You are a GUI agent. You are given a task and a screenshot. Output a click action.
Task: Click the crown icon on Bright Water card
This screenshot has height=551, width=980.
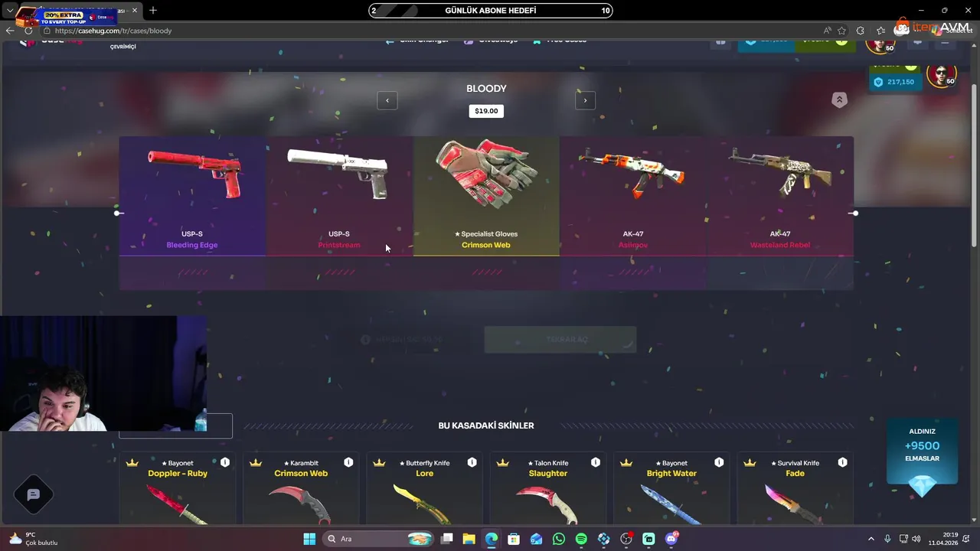(x=626, y=463)
